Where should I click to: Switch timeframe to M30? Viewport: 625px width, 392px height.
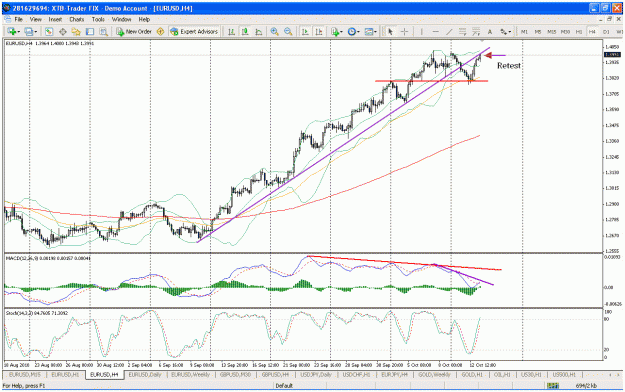coord(565,32)
